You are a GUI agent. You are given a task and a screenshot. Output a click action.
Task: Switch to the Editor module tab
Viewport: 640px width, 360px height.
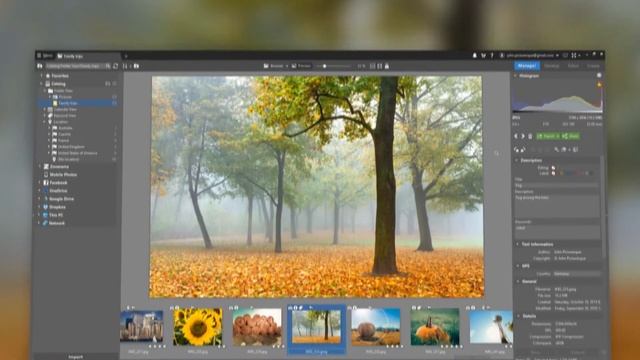[573, 65]
